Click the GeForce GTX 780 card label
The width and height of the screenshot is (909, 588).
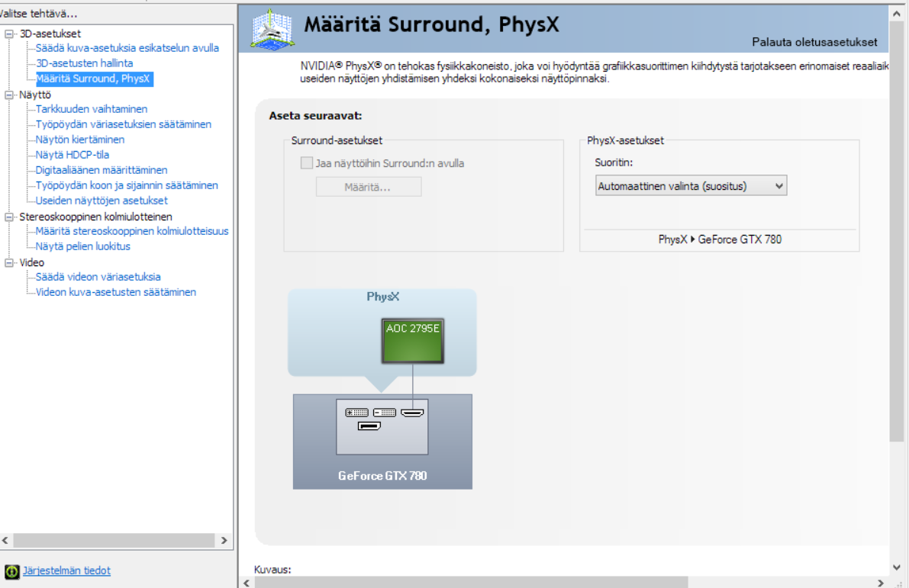[x=382, y=476]
